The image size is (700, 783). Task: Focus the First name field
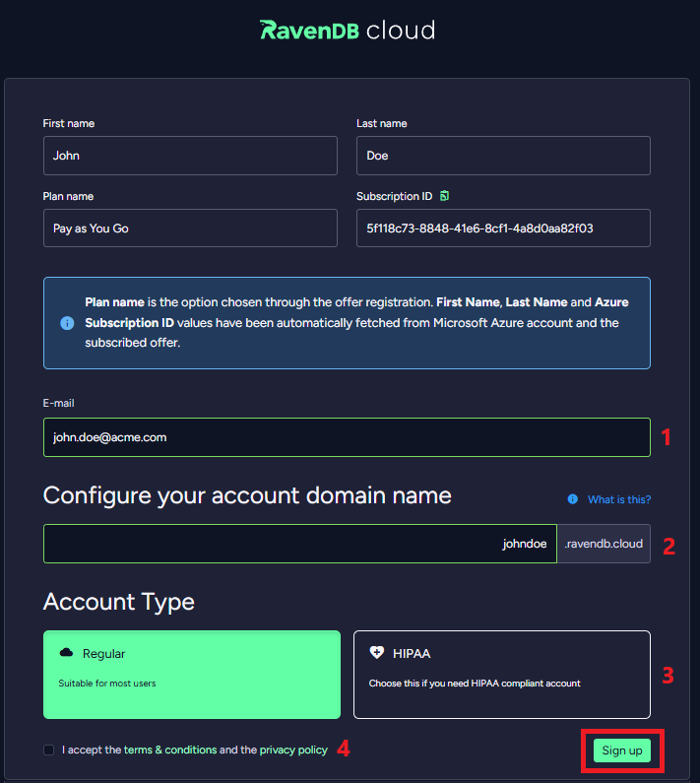tap(190, 156)
